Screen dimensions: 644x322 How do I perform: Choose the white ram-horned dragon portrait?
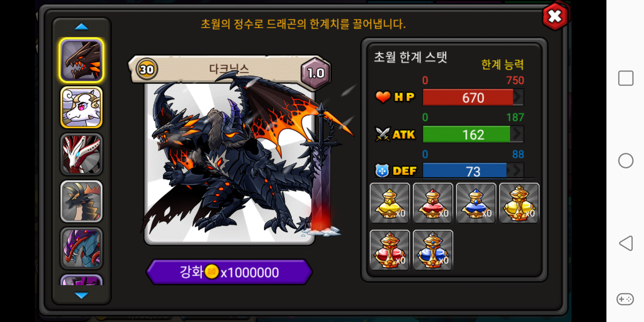pyautogui.click(x=81, y=107)
